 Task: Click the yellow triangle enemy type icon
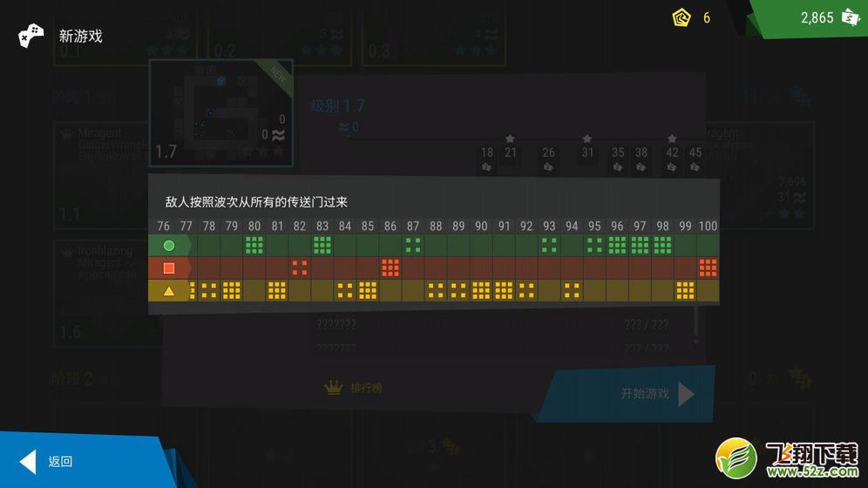(x=169, y=291)
